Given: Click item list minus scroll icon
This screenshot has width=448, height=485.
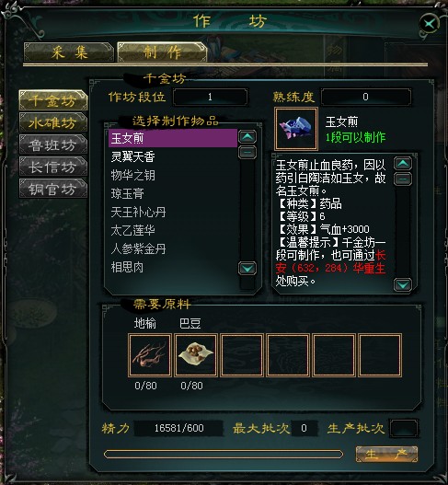Looking at the screenshot, I should click(247, 153).
